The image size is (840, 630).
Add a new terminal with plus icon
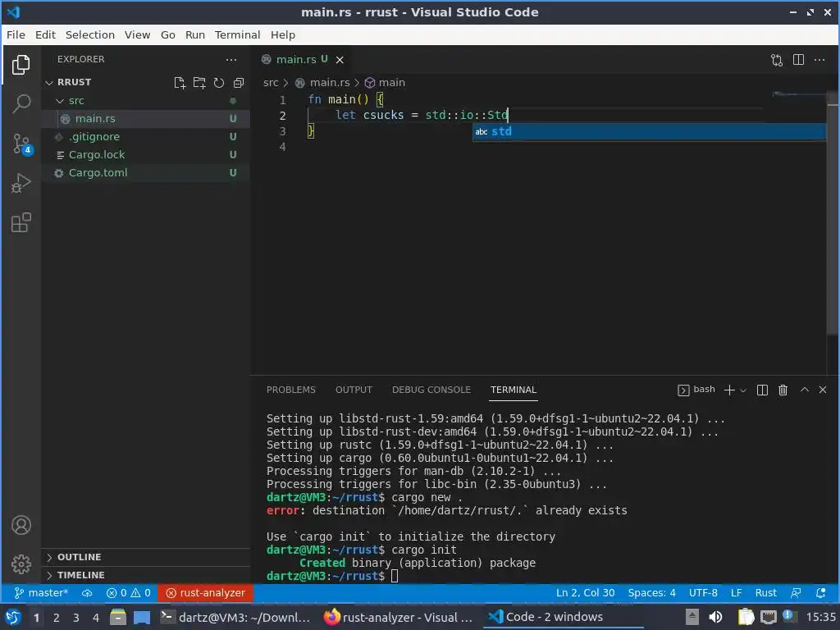[x=729, y=390]
